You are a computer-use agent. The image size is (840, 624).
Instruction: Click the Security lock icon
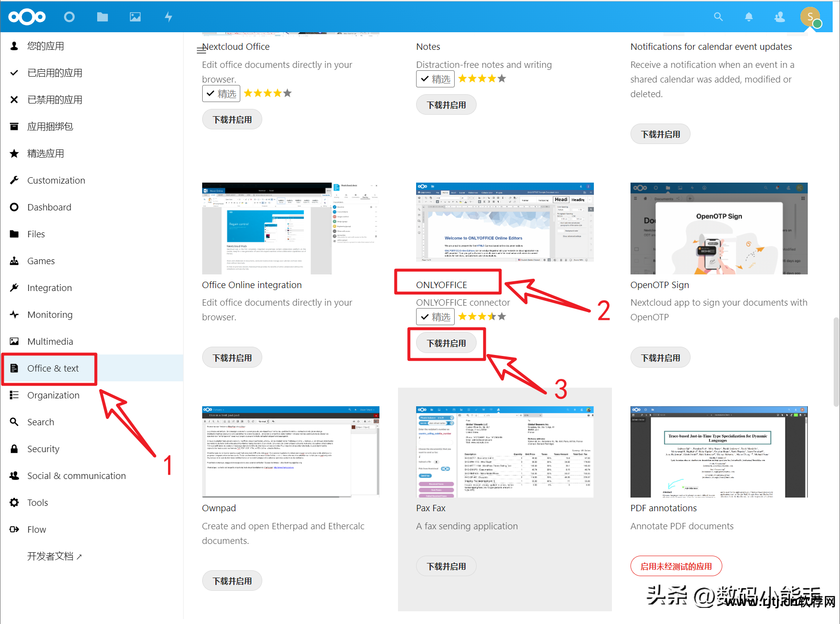[14, 449]
